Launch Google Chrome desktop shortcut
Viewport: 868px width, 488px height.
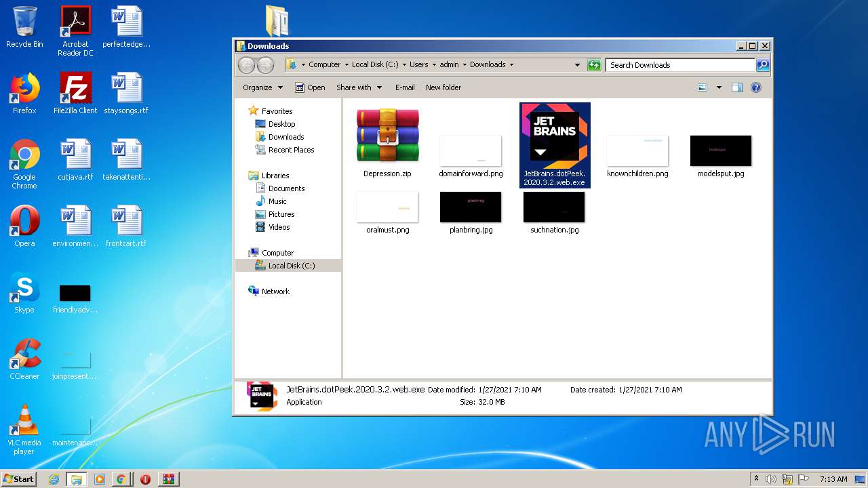pos(24,164)
